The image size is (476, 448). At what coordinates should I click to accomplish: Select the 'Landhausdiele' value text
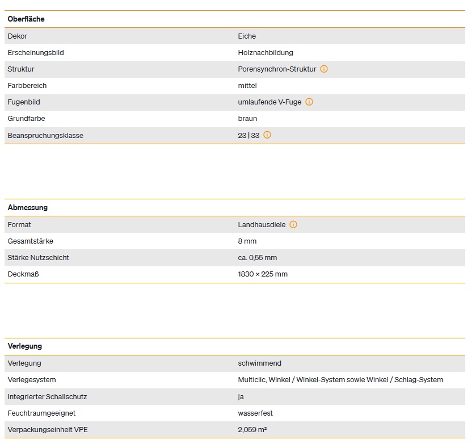coord(262,224)
